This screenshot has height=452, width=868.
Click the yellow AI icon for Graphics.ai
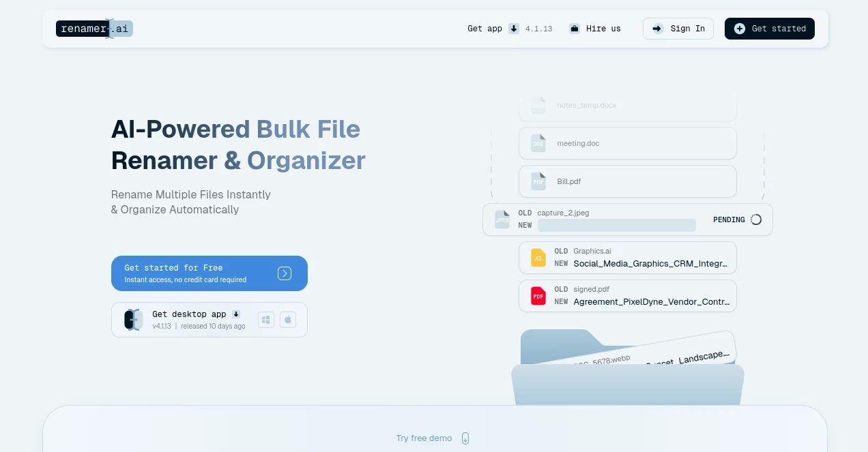538,258
